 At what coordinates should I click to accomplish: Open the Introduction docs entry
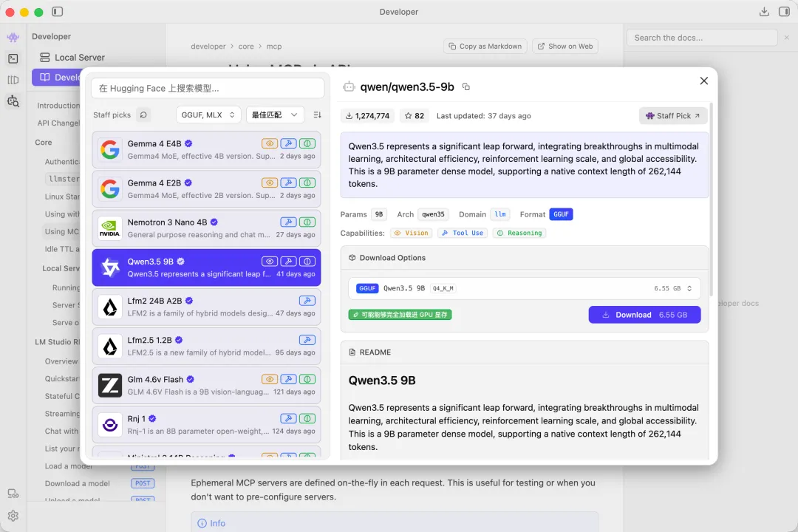[x=58, y=106]
